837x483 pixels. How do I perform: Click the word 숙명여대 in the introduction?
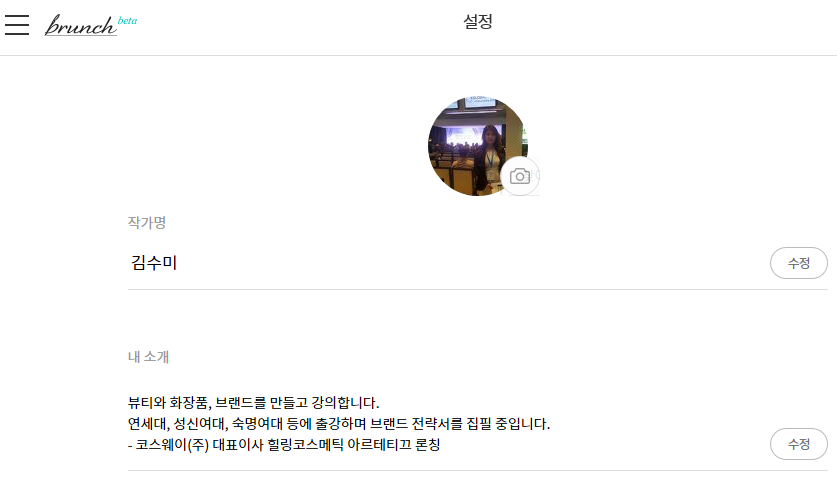[257, 424]
